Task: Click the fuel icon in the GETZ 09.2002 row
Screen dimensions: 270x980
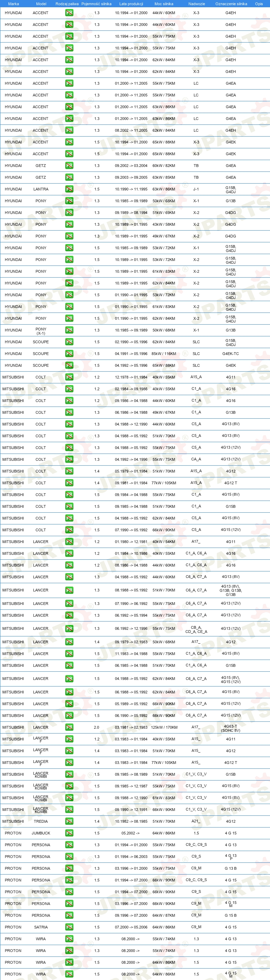Action: [x=69, y=166]
